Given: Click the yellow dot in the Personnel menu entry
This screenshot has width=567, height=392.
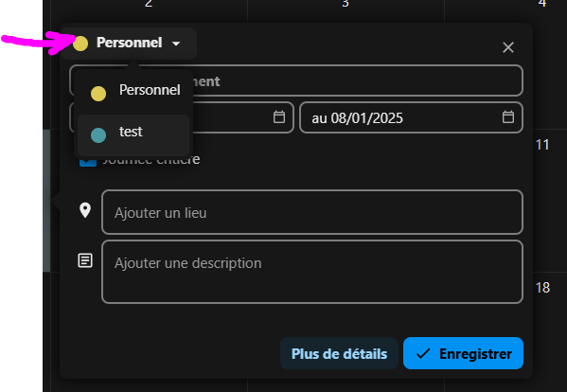Looking at the screenshot, I should (98, 94).
